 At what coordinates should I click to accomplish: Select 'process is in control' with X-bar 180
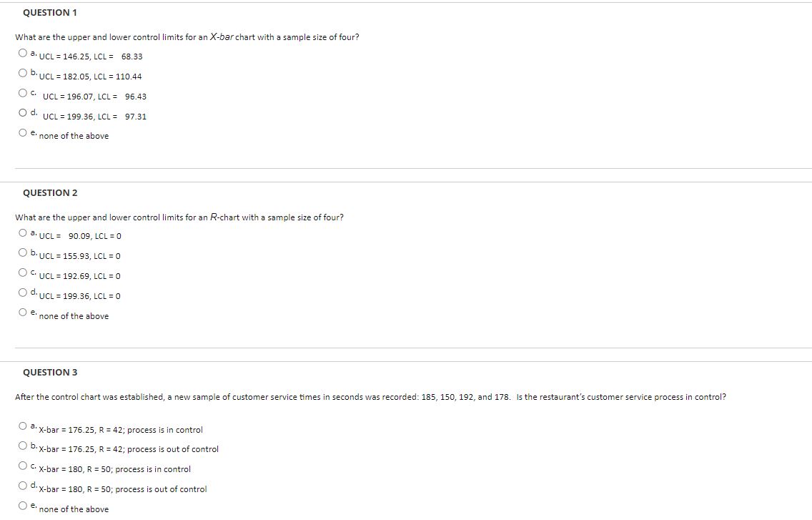tap(22, 466)
